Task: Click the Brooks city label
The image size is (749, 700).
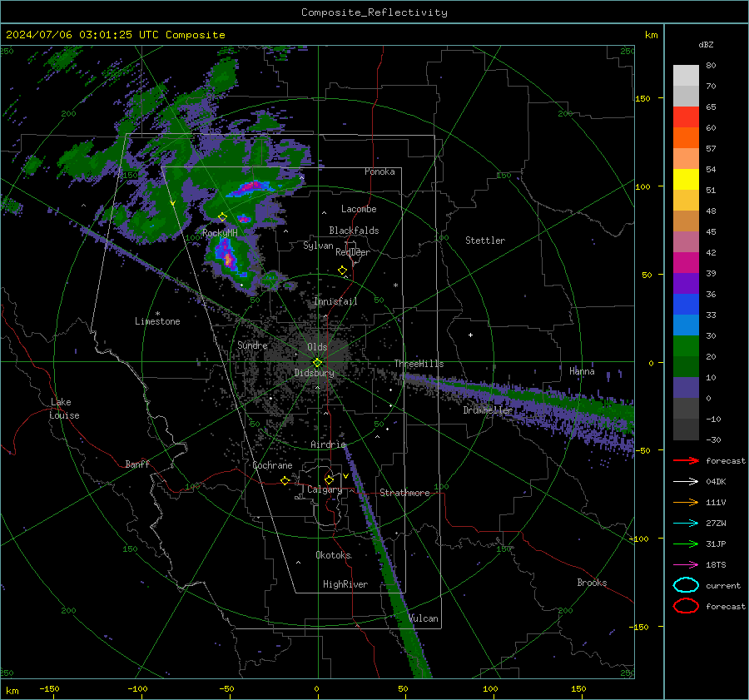Action: pos(592,583)
